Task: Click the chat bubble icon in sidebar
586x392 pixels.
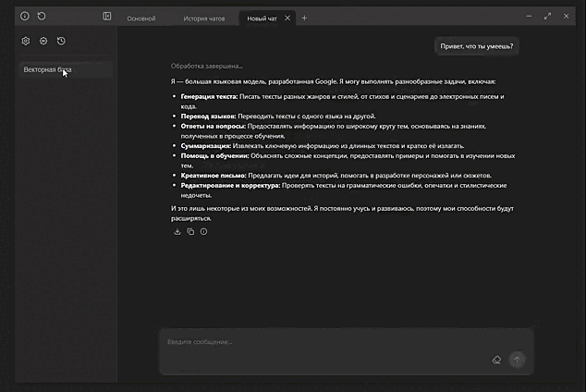Action: click(43, 41)
